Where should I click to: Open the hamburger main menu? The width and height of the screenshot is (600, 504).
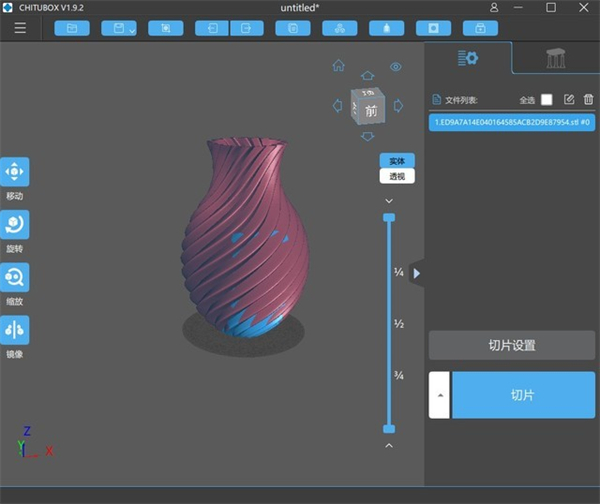[x=20, y=28]
